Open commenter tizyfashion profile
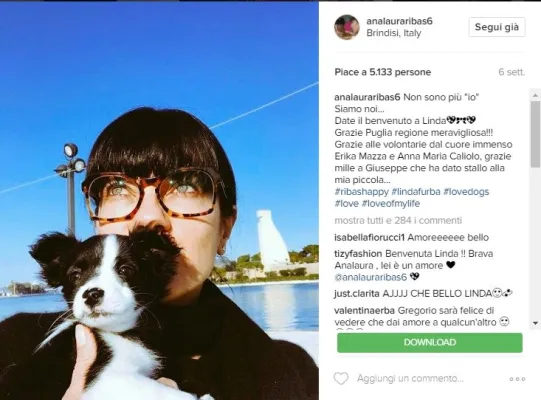The width and height of the screenshot is (541, 400). [358, 254]
